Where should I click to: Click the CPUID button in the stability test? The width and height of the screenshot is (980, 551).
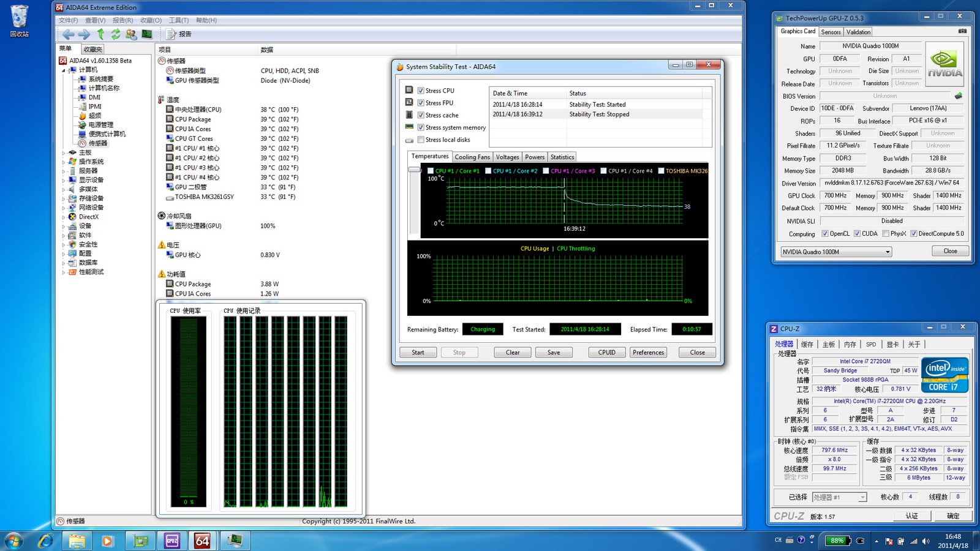[x=607, y=353]
